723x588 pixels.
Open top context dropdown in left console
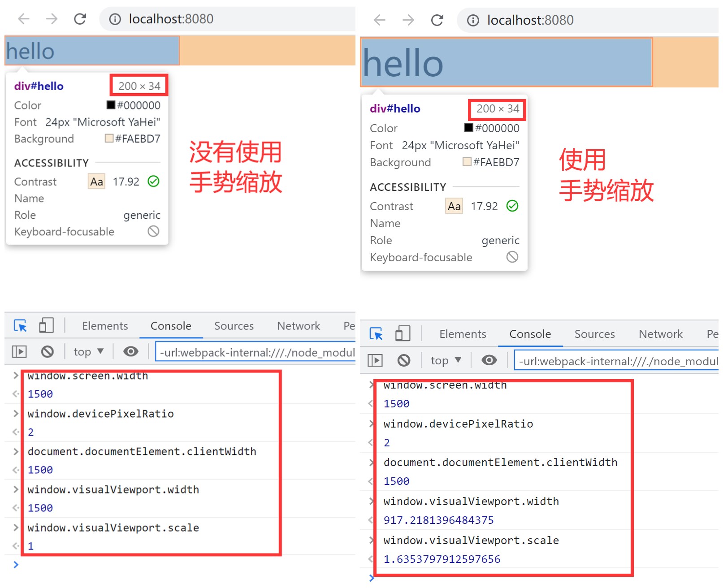88,352
